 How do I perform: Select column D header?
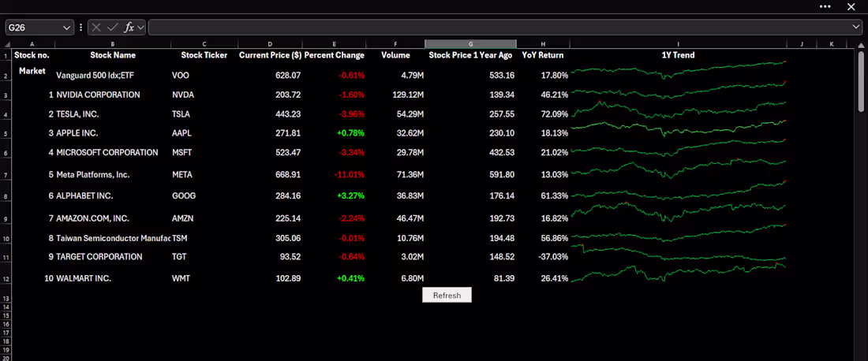[270, 44]
